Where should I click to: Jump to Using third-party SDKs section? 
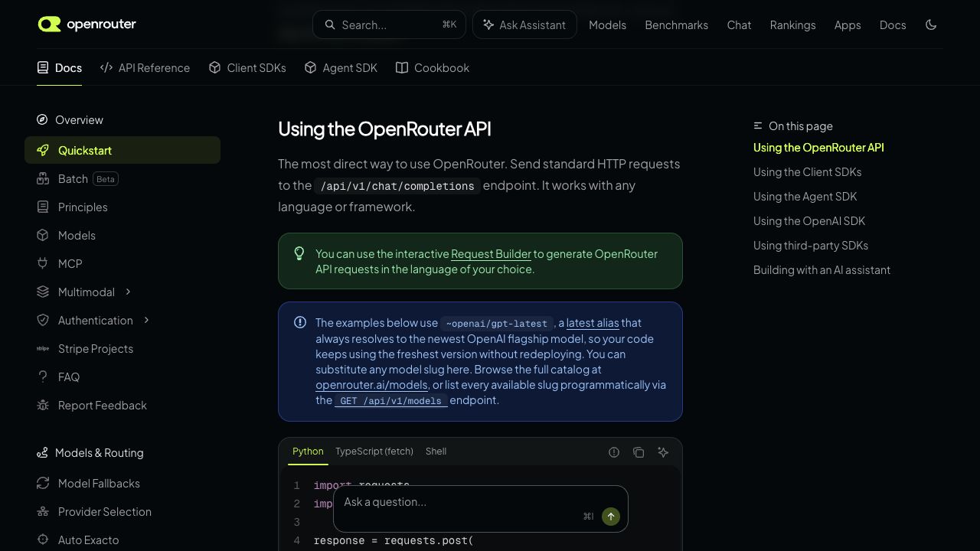pyautogui.click(x=811, y=246)
